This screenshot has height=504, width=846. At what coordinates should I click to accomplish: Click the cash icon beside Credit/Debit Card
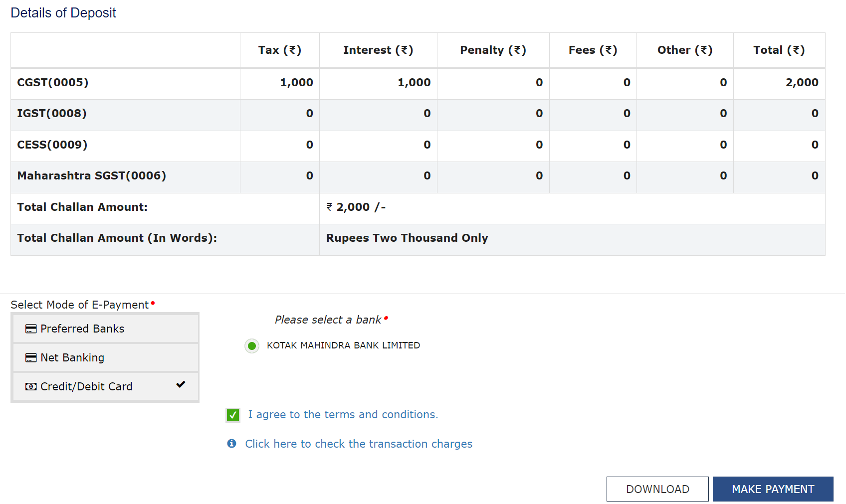31,387
